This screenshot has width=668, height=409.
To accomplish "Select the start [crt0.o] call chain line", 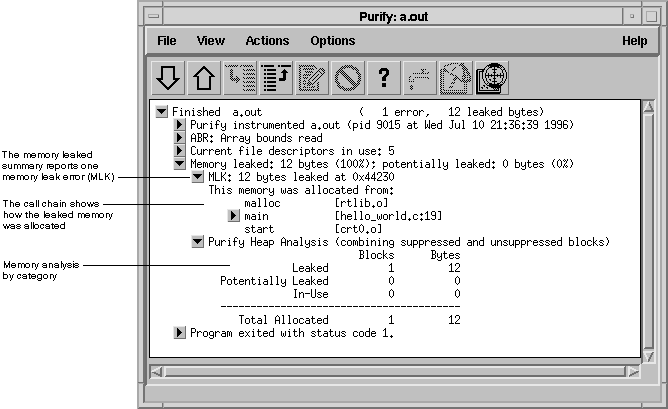I will (x=313, y=229).
